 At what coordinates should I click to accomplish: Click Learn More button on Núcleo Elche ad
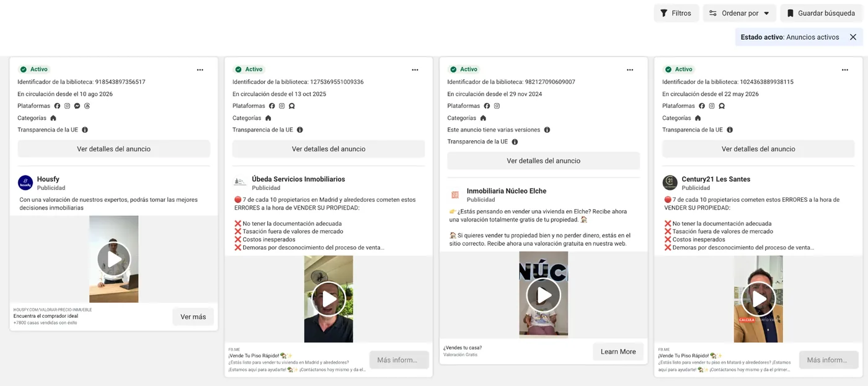(618, 351)
